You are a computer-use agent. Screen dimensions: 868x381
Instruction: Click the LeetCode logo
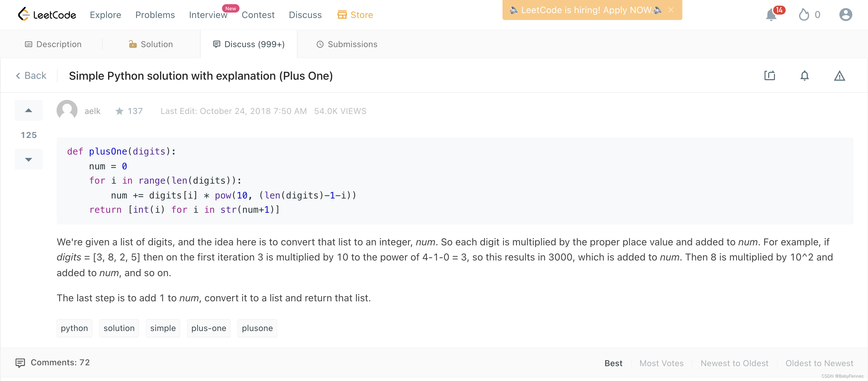(x=47, y=15)
